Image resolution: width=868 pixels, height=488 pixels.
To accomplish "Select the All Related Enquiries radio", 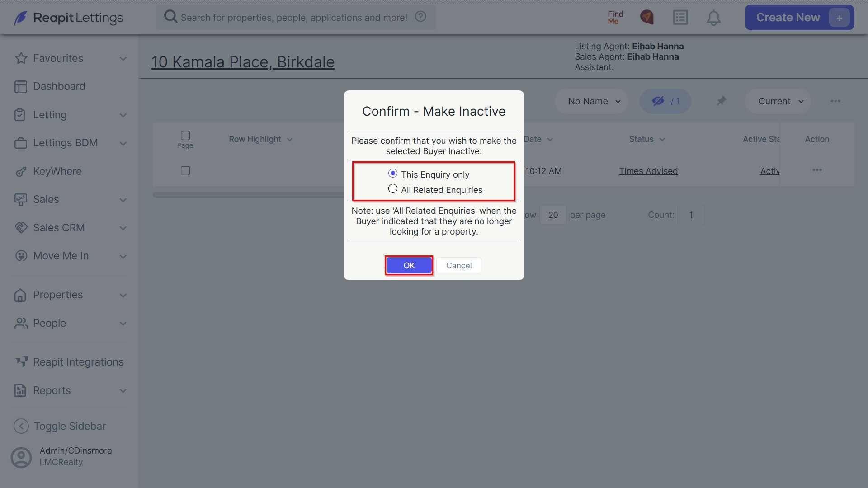I will [x=392, y=189].
